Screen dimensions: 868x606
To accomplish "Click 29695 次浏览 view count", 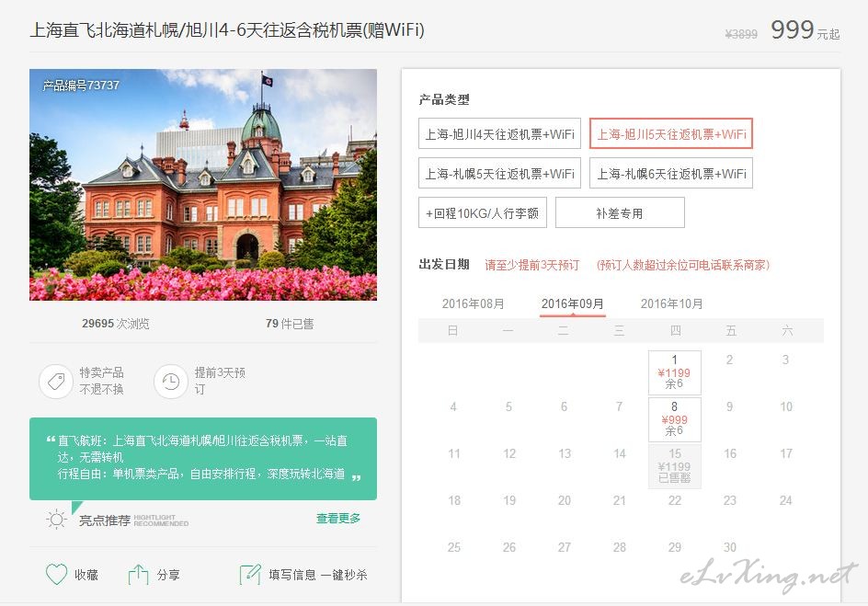I will coord(116,324).
